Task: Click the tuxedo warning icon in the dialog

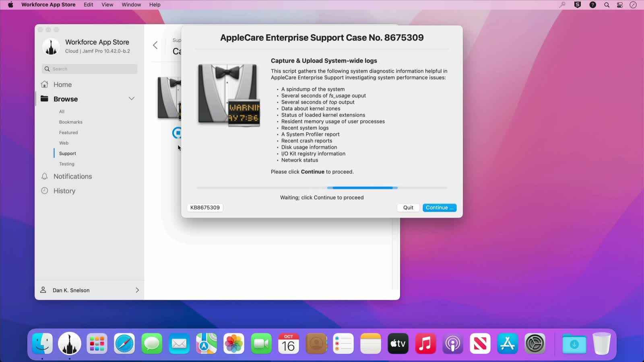Action: (x=229, y=95)
